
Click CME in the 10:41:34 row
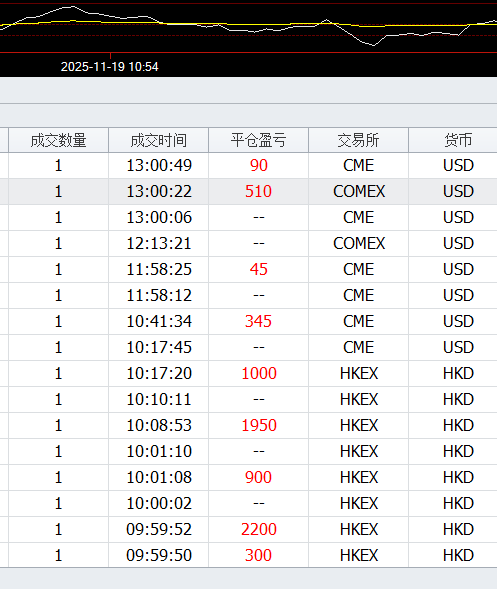tap(359, 322)
